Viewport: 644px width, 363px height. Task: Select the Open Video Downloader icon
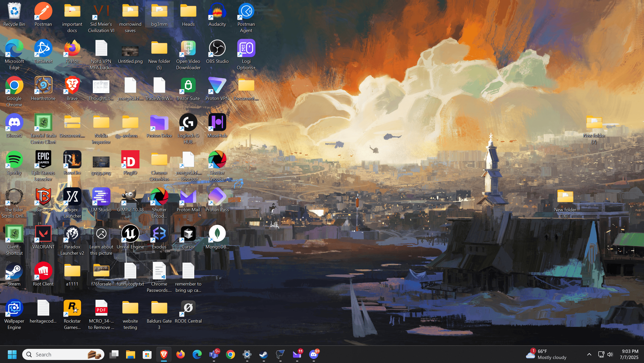coord(188,55)
